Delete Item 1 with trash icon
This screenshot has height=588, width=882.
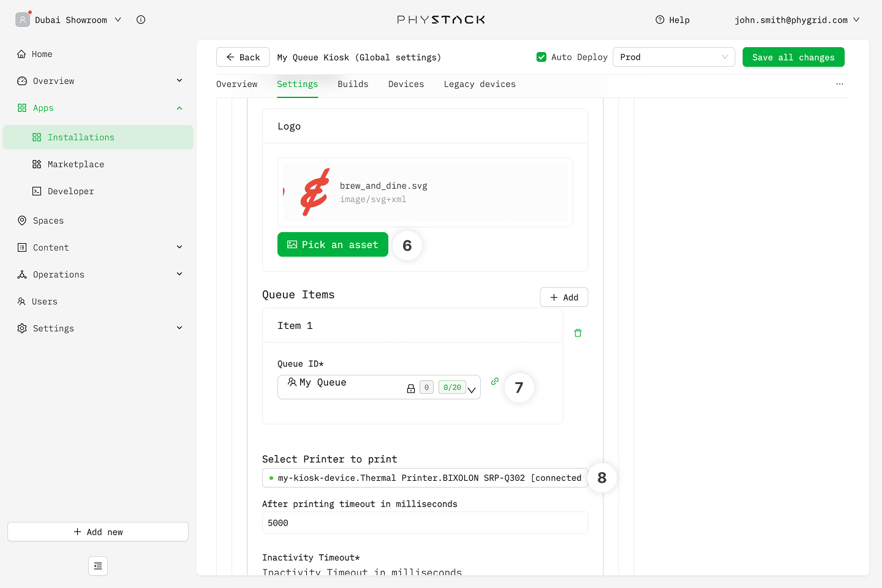click(578, 333)
